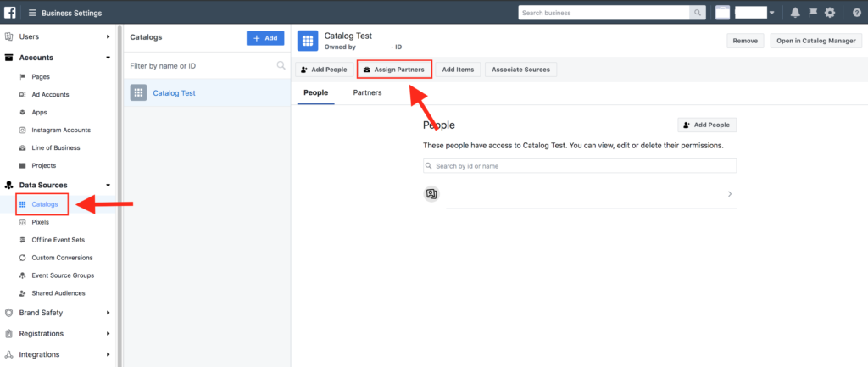Select the People tab
This screenshot has height=367, width=868.
315,92
